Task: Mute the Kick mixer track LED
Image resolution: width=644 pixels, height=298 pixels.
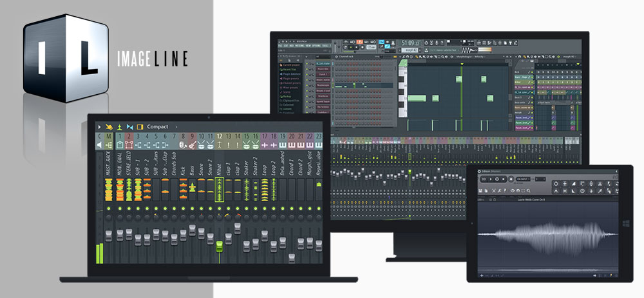Action: point(183,208)
